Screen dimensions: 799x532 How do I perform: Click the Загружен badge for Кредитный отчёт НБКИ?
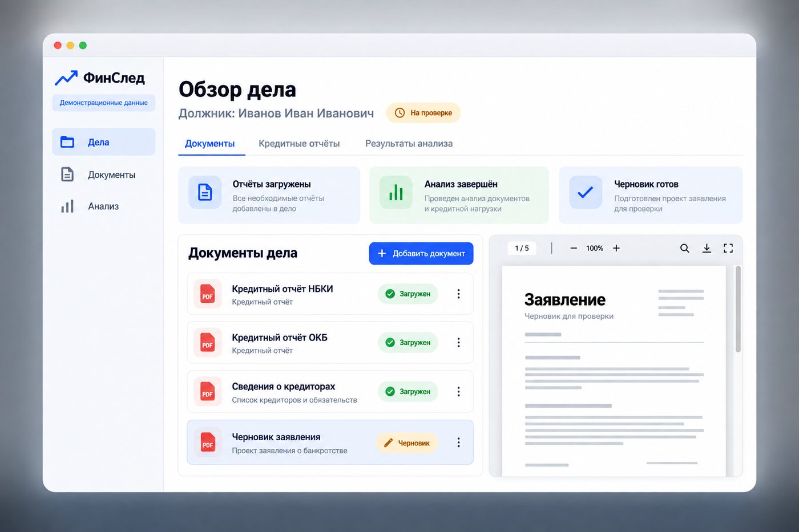point(407,294)
